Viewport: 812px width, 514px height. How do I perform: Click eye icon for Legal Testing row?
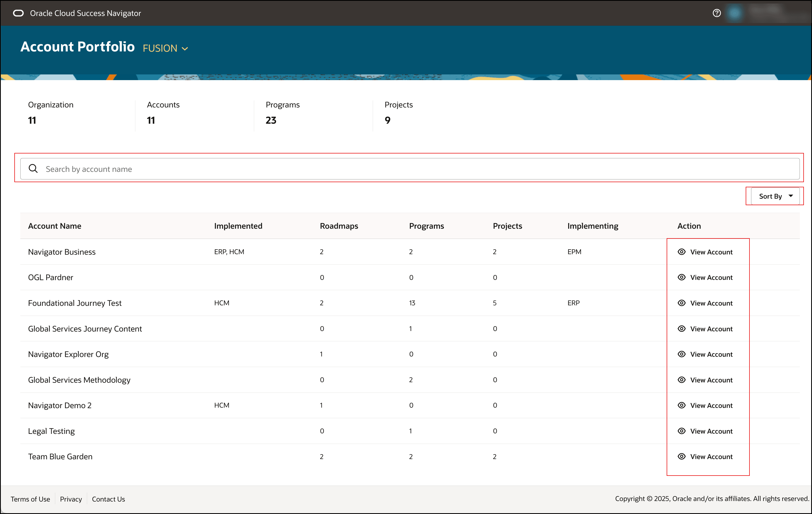682,431
